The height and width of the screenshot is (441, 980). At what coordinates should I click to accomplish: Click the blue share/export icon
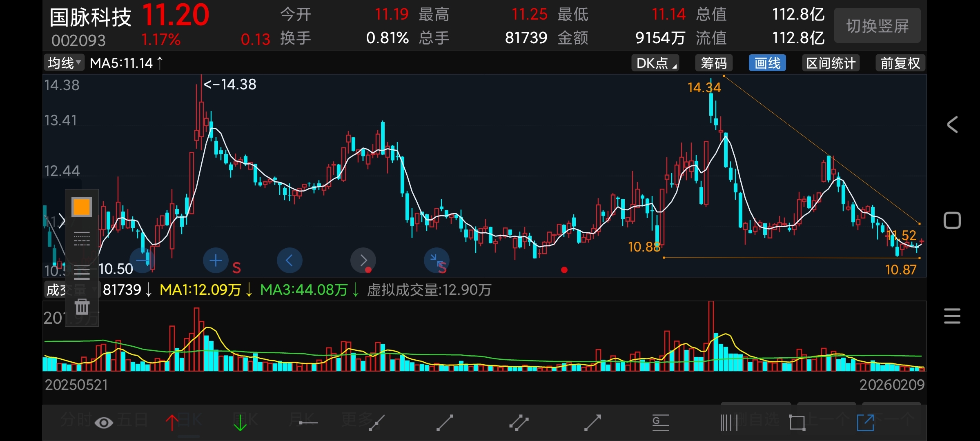point(865,423)
